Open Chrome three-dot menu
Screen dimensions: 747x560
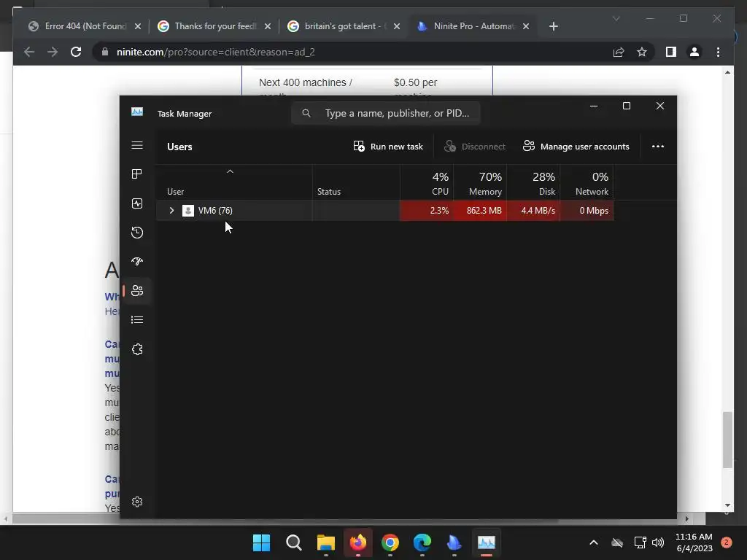pyautogui.click(x=718, y=52)
